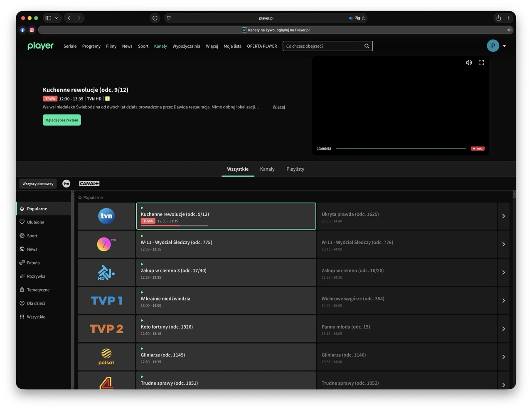Select the Polsat channel logo

106,357
